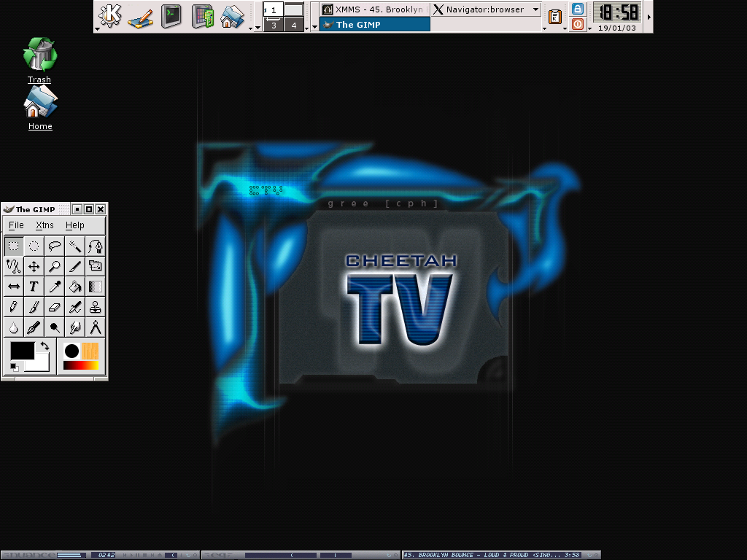
Task: Switch to virtual desktop 3
Action: pos(274,25)
